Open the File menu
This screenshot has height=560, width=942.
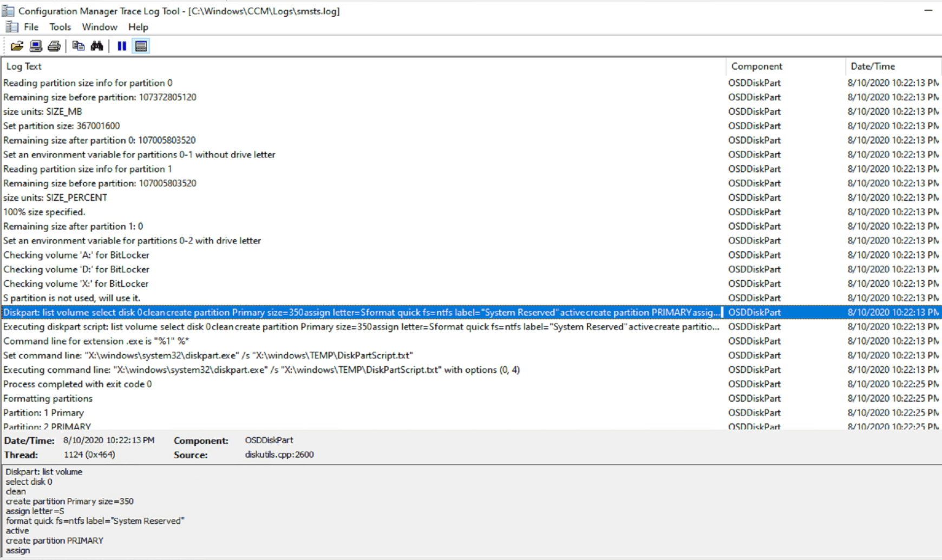(x=31, y=27)
